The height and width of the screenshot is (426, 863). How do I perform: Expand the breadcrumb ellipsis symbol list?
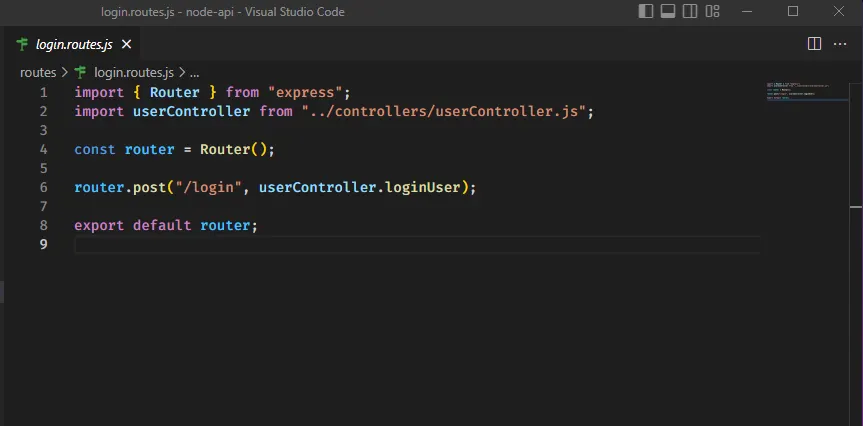coord(194,73)
